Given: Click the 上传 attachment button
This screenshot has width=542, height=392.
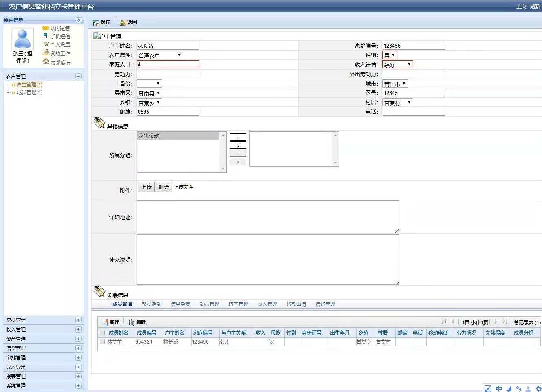Looking at the screenshot, I should point(146,187).
